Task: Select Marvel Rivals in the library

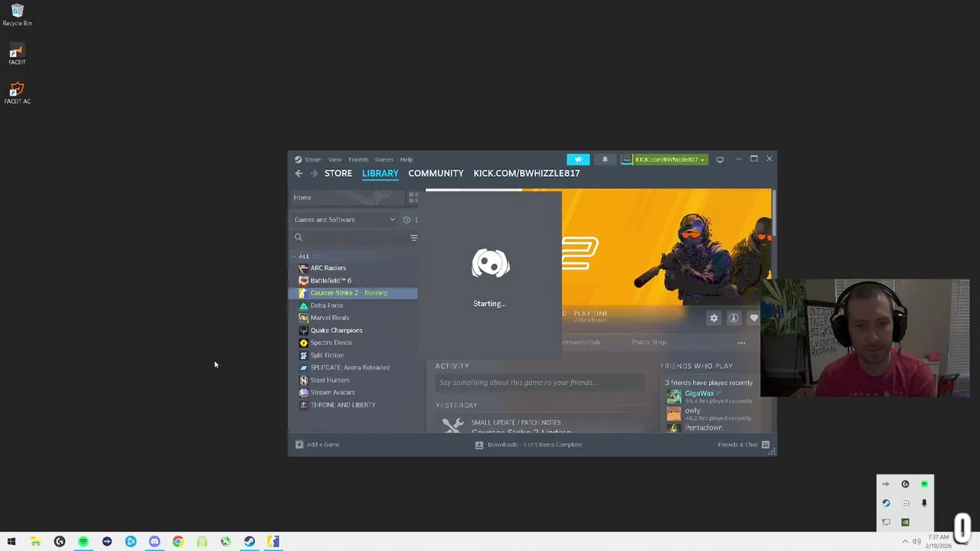Action: tap(353, 318)
